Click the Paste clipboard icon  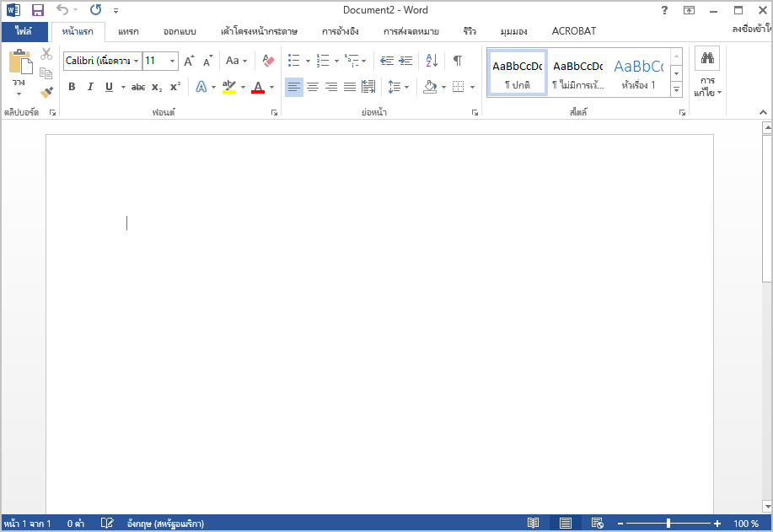[20, 62]
